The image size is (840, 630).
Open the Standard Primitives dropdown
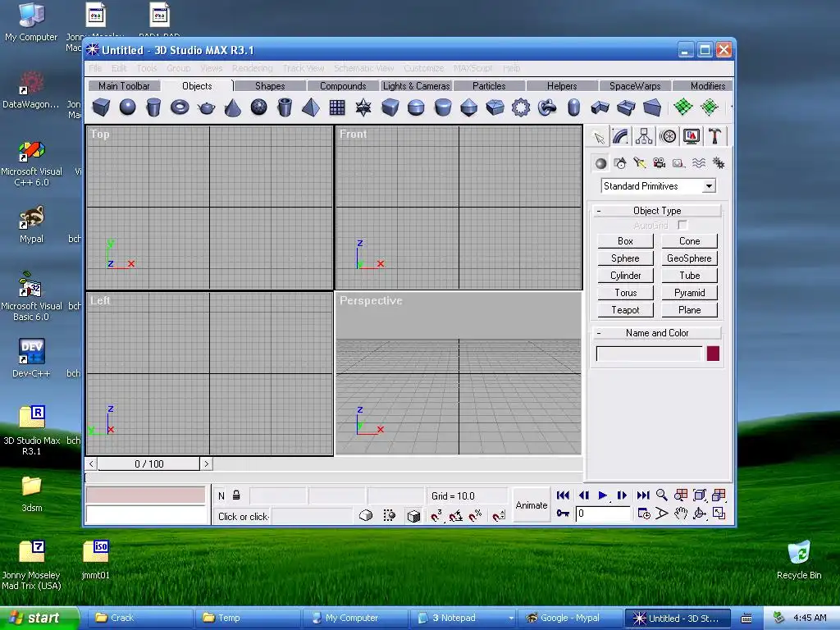[x=709, y=186]
